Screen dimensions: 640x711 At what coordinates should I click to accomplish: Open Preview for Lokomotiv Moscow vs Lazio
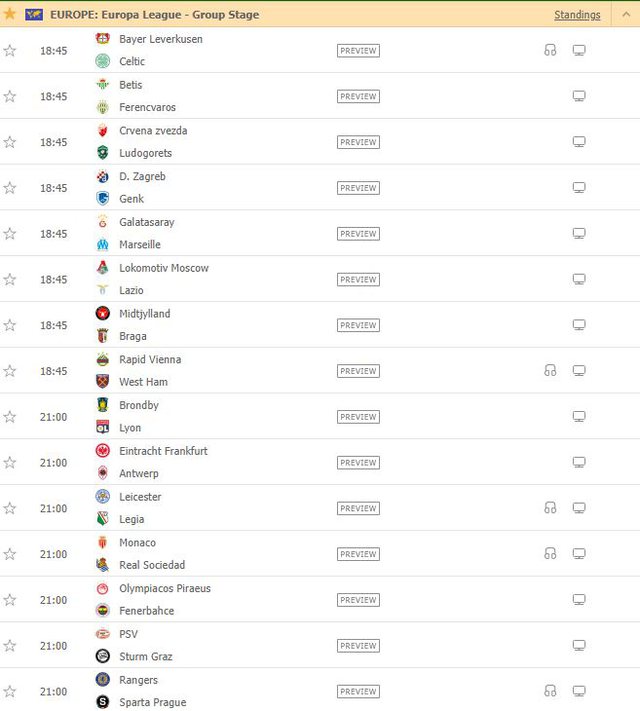[x=358, y=280]
